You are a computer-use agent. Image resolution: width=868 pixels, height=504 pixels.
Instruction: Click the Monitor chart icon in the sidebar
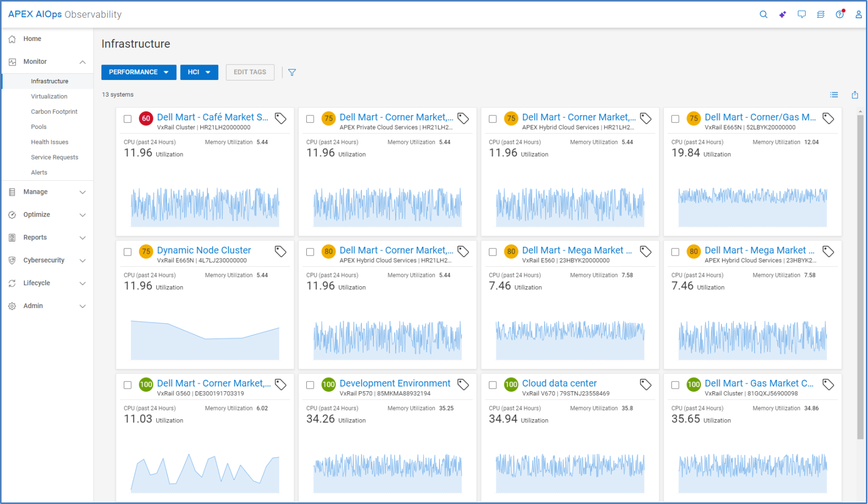pos(12,62)
